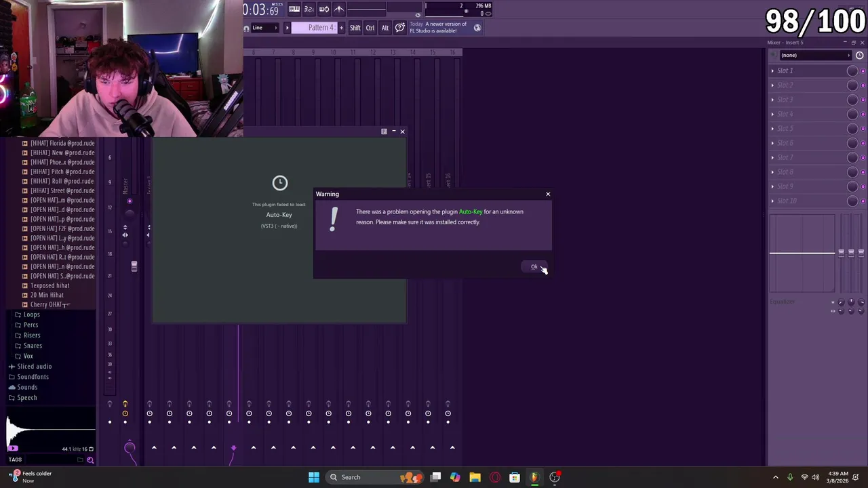Image resolution: width=868 pixels, height=488 pixels.
Task: Expand Slot 2 effect menu
Action: [x=772, y=85]
